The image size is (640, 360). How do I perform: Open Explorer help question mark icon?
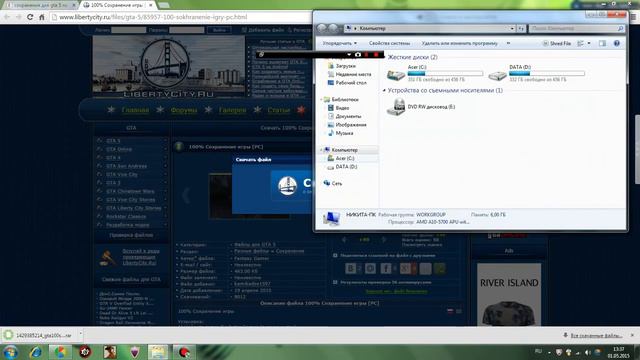point(617,43)
